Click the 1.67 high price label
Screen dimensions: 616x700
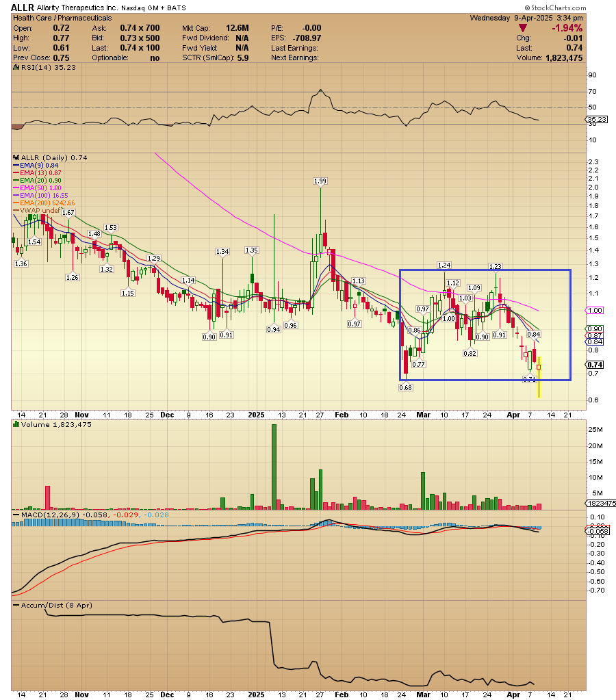(x=68, y=213)
